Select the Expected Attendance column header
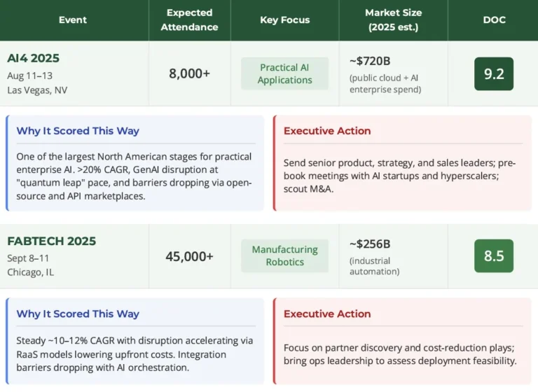Image resolution: width=538 pixels, height=392 pixels. [x=189, y=20]
